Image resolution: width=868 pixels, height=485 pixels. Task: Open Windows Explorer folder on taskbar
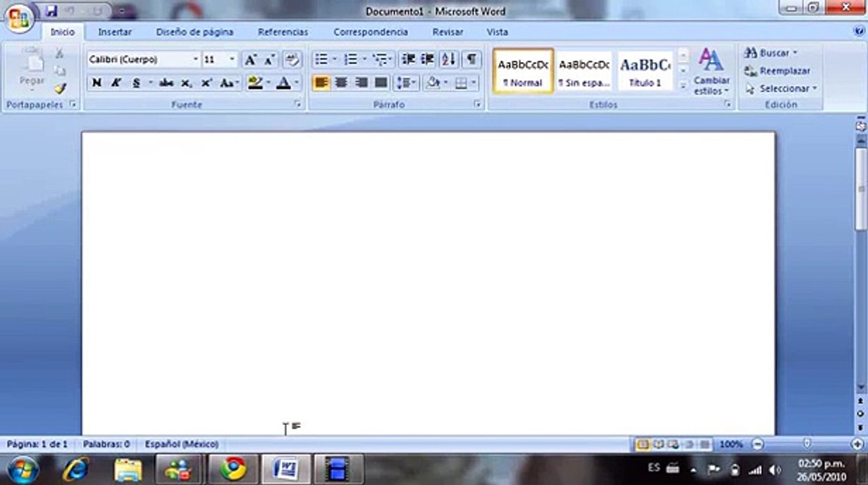click(x=128, y=469)
